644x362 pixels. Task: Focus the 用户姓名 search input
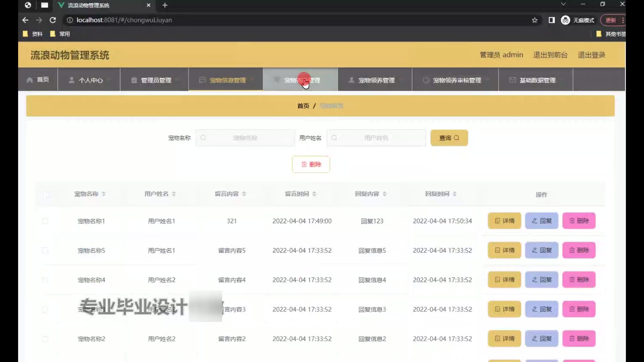click(376, 138)
